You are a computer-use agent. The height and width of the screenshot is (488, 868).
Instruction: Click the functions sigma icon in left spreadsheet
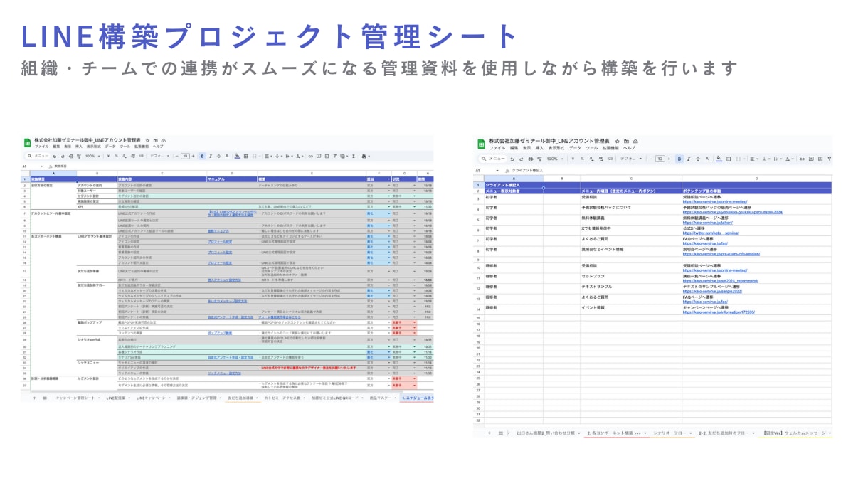click(354, 156)
